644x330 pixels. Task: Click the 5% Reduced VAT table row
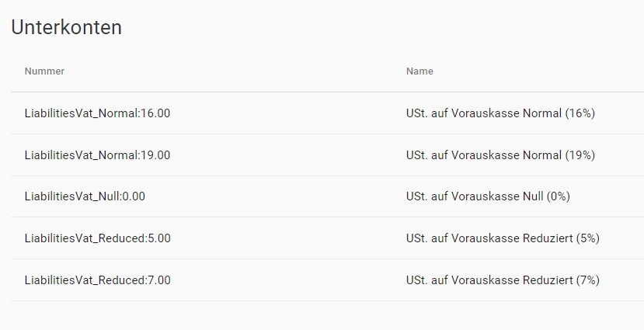tap(327, 238)
